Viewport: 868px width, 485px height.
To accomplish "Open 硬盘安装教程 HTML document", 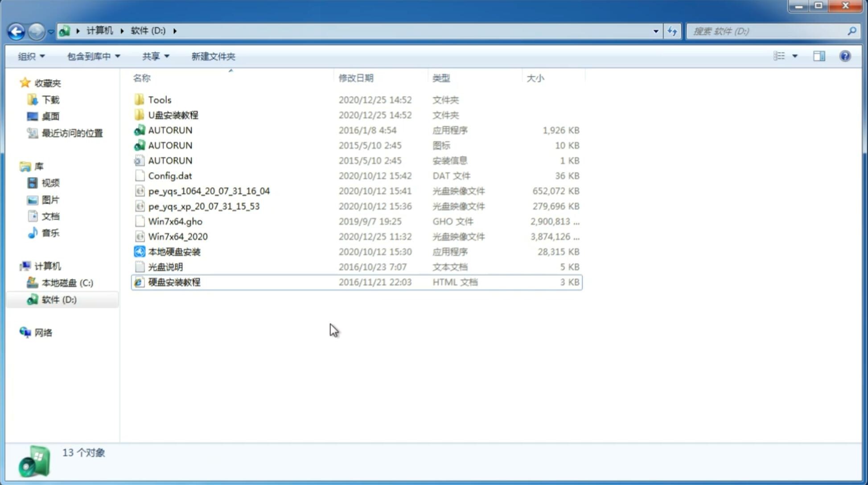I will [173, 282].
